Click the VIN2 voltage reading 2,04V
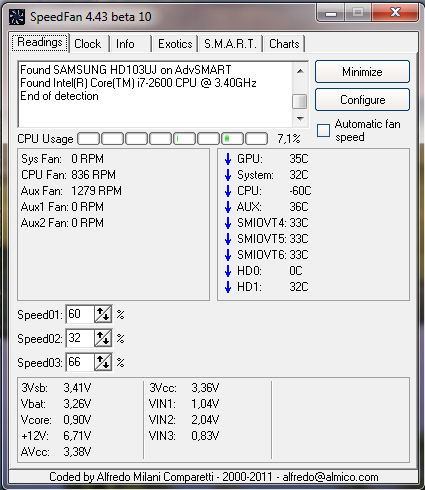The height and width of the screenshot is (490, 425). pyautogui.click(x=205, y=420)
